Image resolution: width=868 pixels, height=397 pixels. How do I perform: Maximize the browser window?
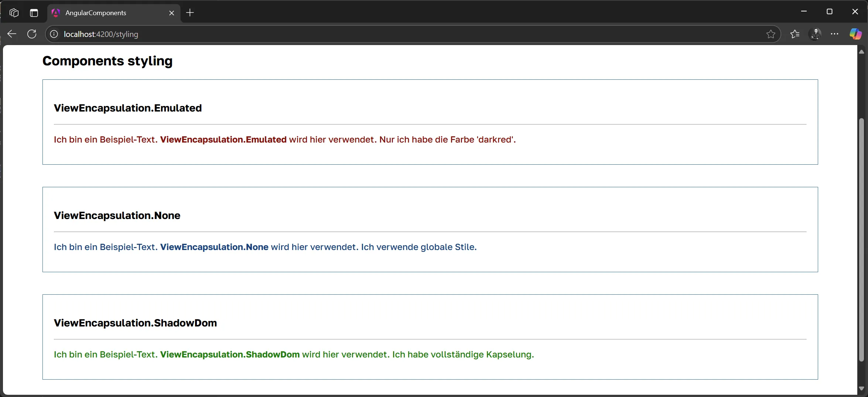coord(829,12)
